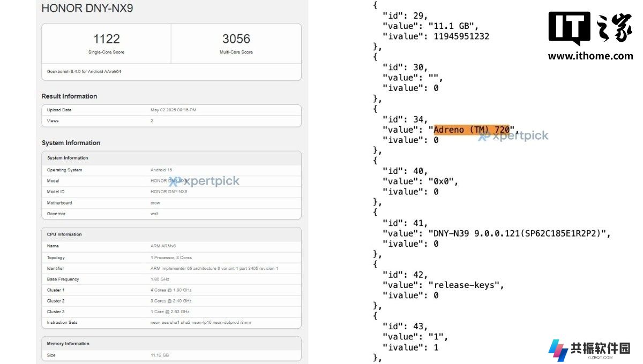Click the Memory Information table header

68,344
